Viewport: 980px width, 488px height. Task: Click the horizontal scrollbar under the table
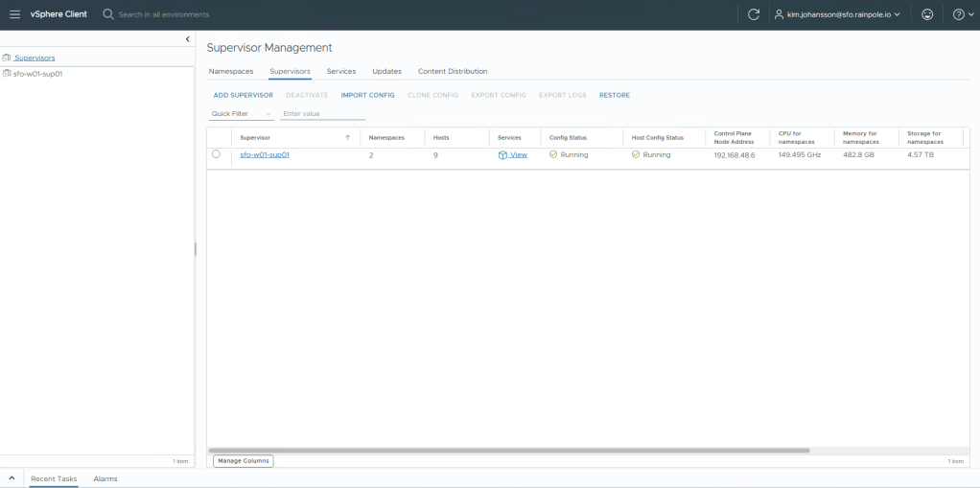(508, 450)
